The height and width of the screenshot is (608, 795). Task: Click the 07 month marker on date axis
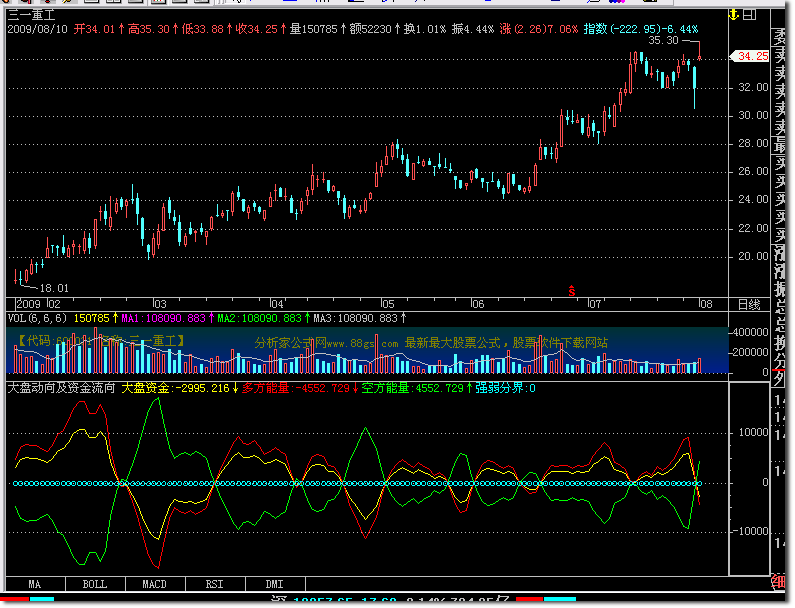tap(594, 304)
